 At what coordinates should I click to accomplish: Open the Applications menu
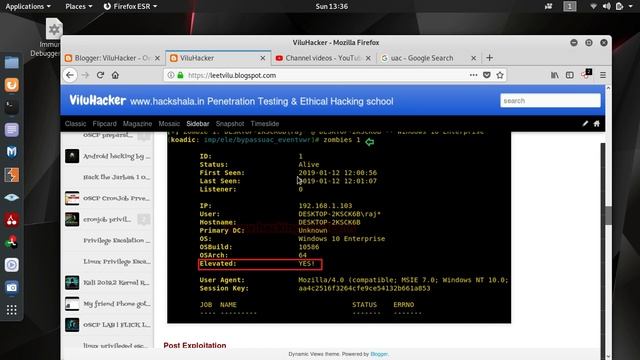click(28, 7)
